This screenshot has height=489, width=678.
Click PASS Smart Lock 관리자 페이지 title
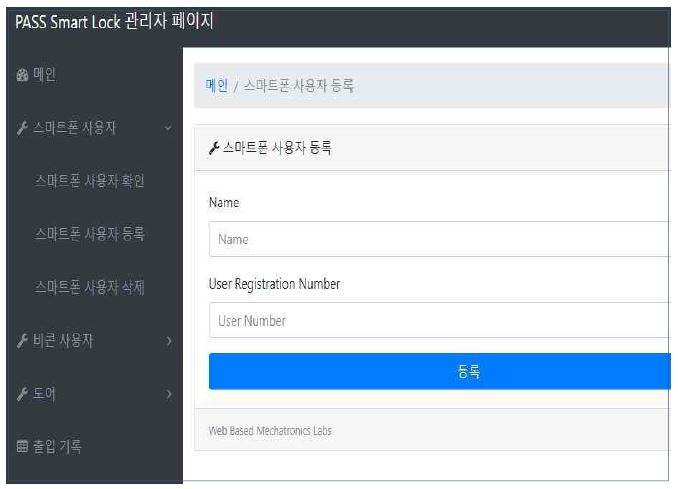[115, 21]
